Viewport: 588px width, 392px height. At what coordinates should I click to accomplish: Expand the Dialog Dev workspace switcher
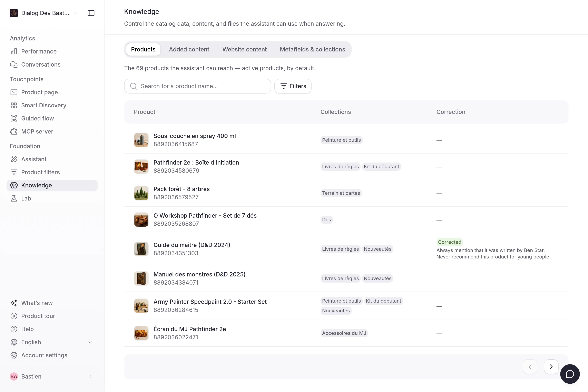pos(44,13)
